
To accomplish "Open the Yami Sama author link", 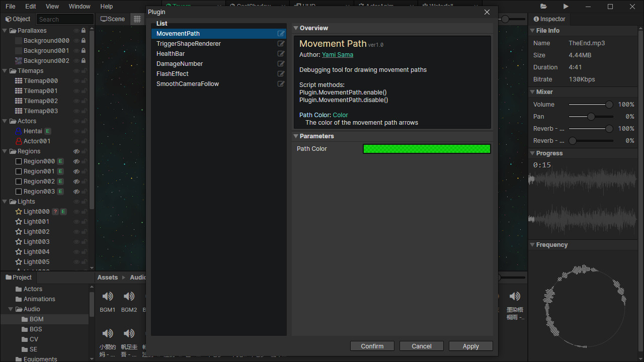I will [x=337, y=54].
